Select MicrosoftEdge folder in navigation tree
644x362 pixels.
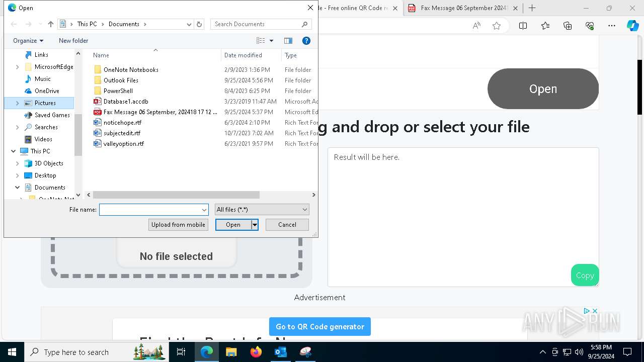pos(54,67)
